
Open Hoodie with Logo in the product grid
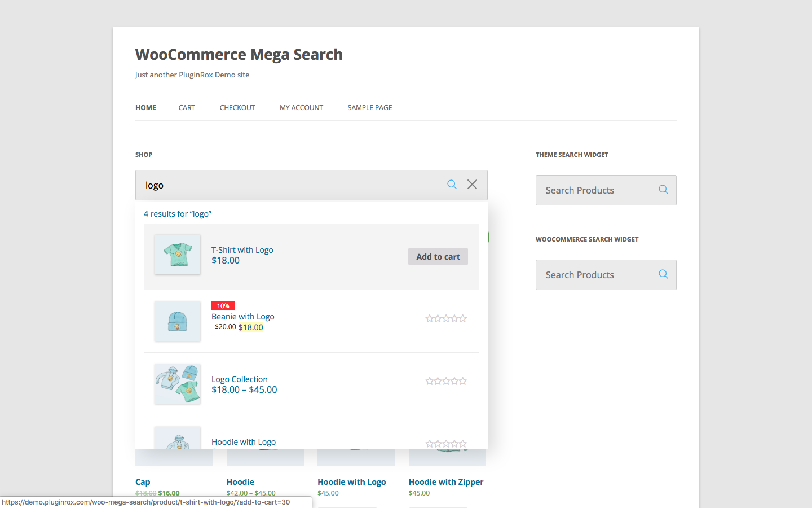(x=352, y=482)
